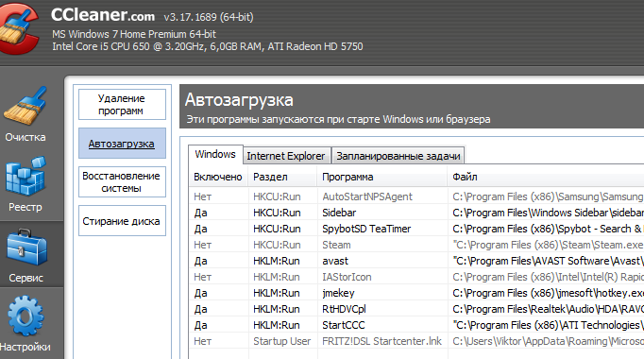Click the ATI Technologies file path
Image resolution: width=644 pixels, height=359 pixels.
[x=548, y=325]
